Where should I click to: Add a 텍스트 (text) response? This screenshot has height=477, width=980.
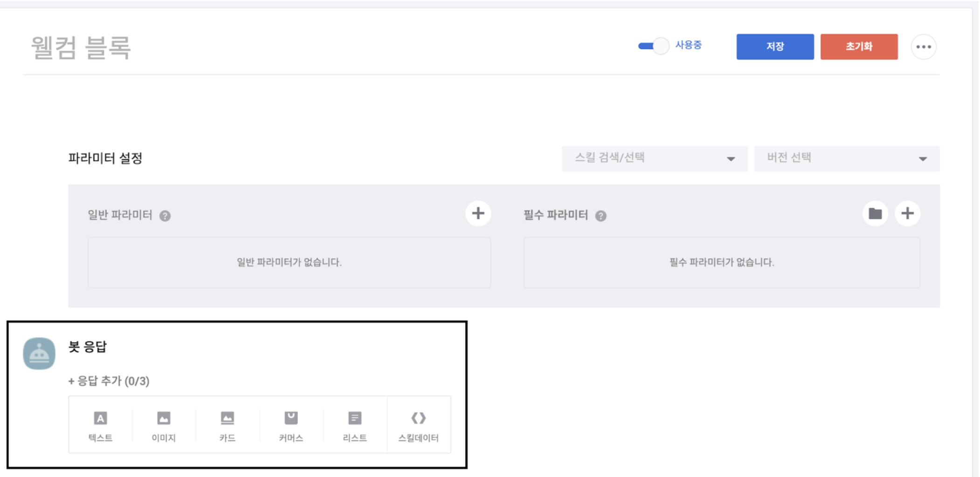pyautogui.click(x=100, y=425)
